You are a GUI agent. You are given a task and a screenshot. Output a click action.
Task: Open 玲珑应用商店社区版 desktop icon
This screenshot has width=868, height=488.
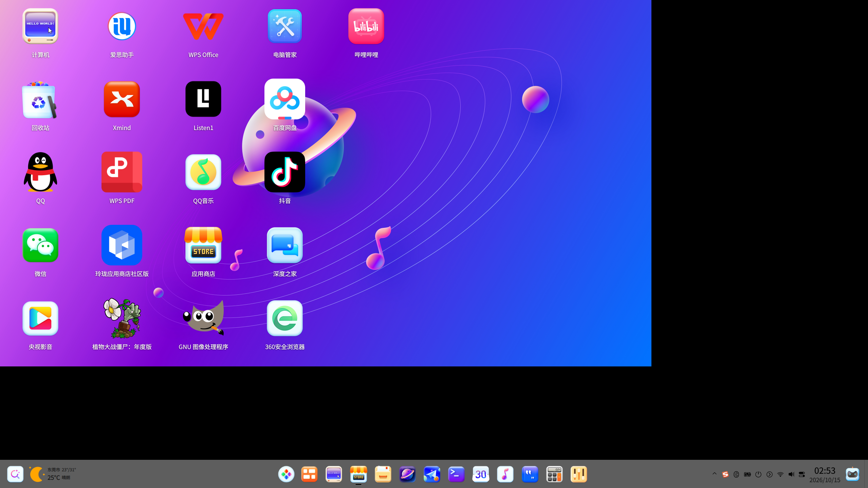tap(122, 245)
